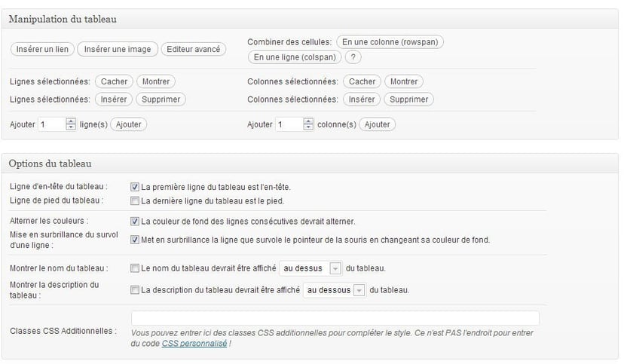Open the "Editeur avancé" button
The width and height of the screenshot is (624, 364).
coord(193,49)
